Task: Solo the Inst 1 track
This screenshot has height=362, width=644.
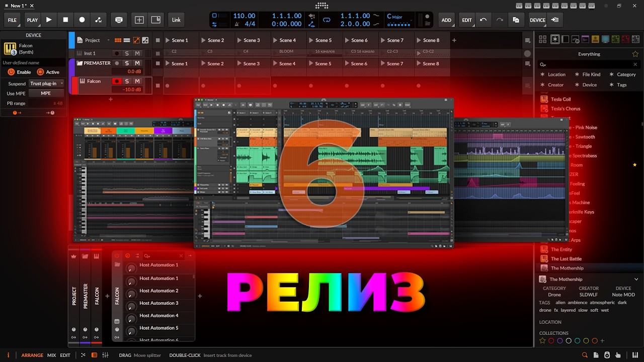Action: 127,53
